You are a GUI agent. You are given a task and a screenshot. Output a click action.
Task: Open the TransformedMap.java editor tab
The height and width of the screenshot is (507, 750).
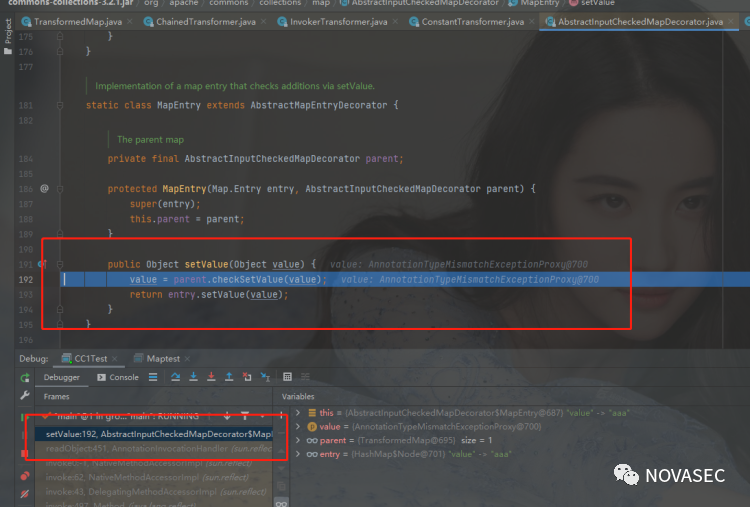(x=72, y=22)
